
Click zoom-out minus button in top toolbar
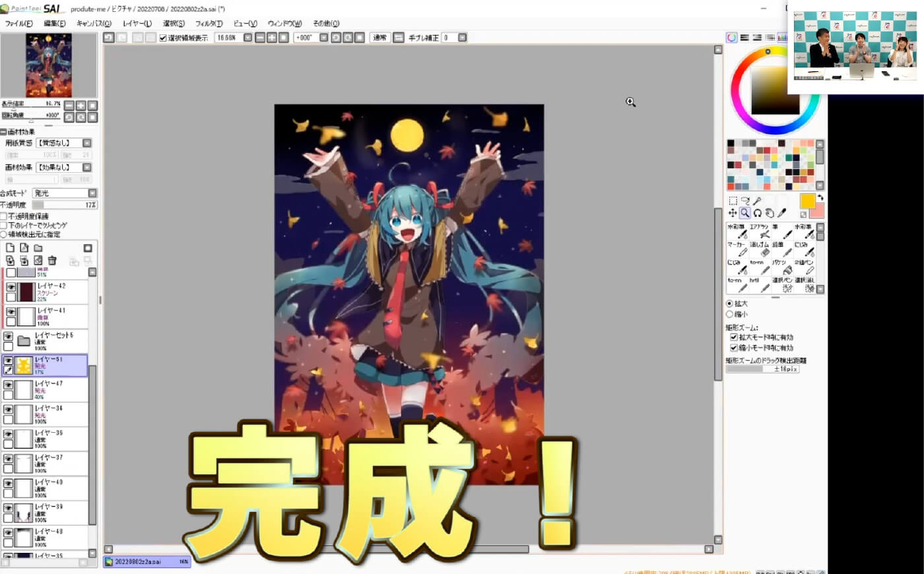click(260, 38)
